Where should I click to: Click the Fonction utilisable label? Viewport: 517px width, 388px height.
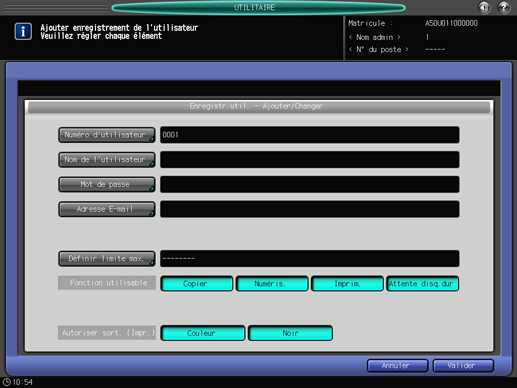[107, 283]
